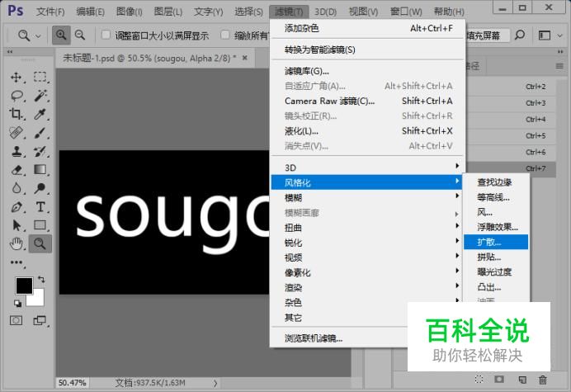Select the Dodge tool
Screen dimensions: 571x392
point(40,188)
